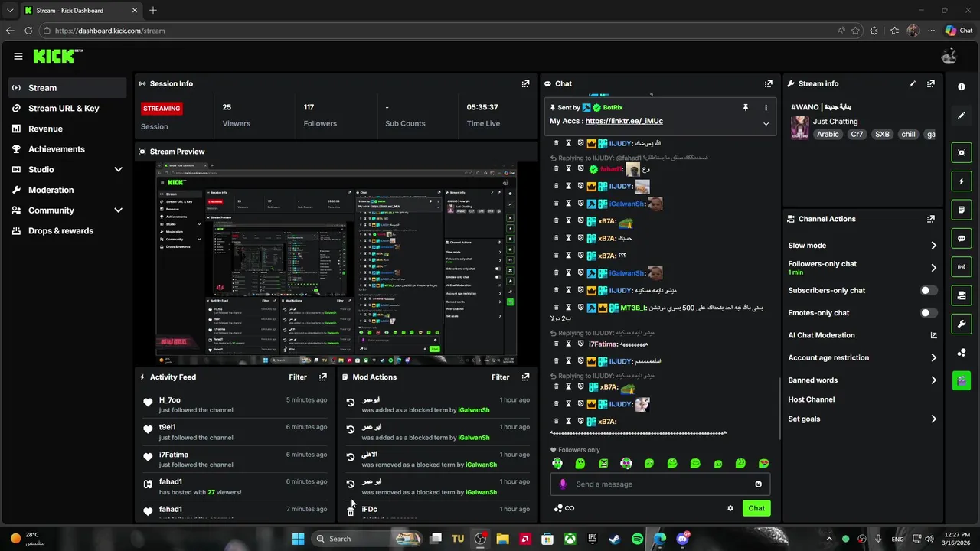
Task: Open Spotify from the taskbar
Action: point(638,539)
